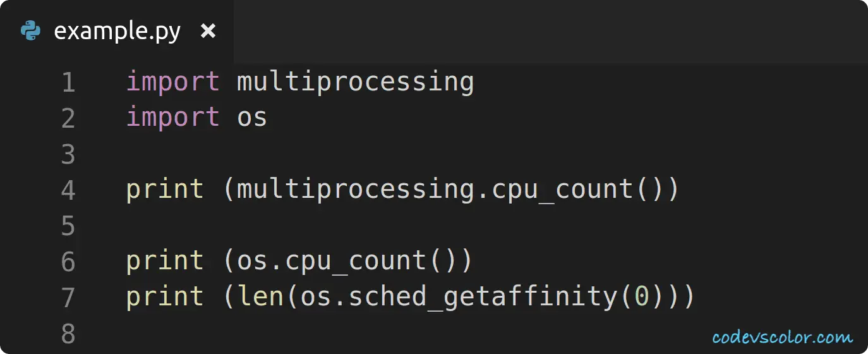Click empty line number 5 in gutter
This screenshot has height=354, width=868.
click(68, 226)
